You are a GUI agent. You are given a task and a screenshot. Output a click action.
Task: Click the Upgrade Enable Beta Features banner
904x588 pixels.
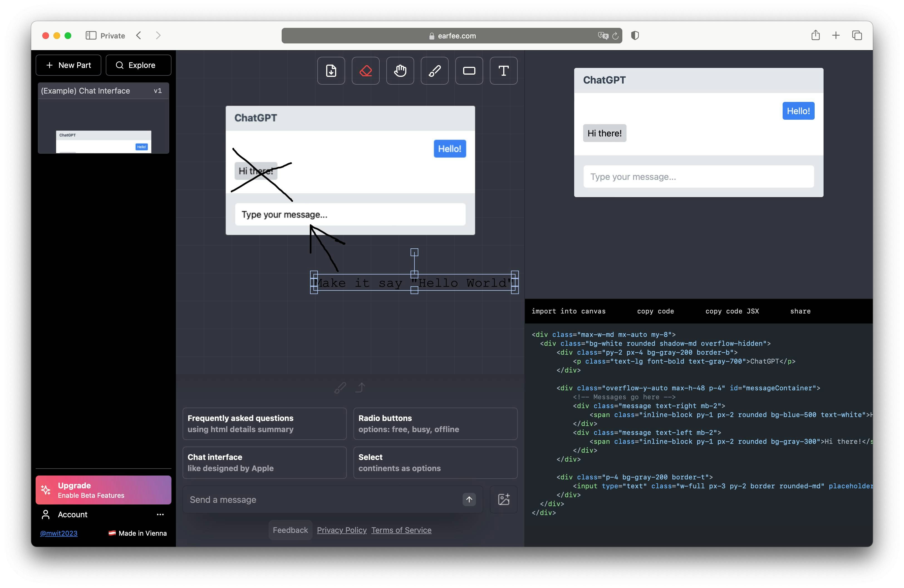point(103,490)
